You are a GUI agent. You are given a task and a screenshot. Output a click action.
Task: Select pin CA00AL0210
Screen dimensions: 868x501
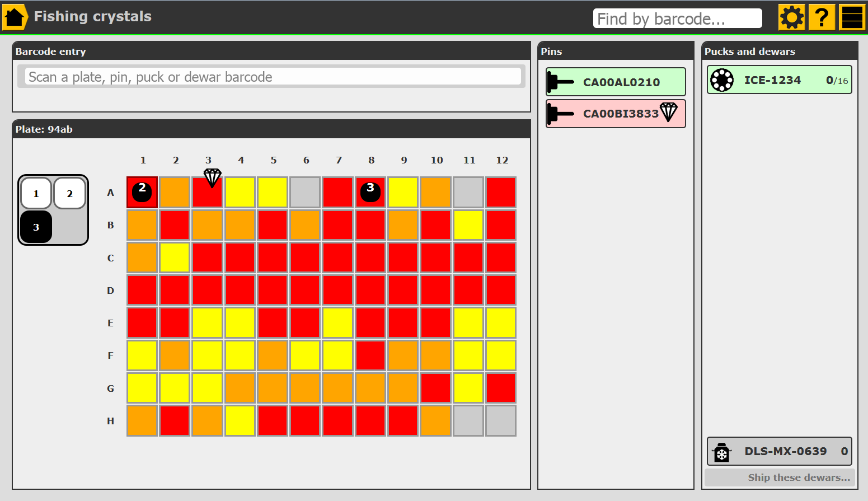tap(616, 82)
